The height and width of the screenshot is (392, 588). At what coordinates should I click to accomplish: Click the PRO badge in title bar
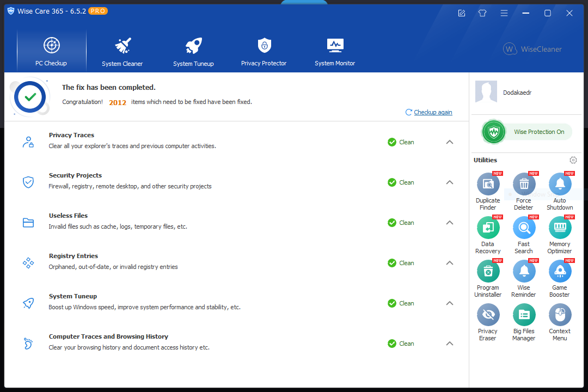click(x=98, y=11)
